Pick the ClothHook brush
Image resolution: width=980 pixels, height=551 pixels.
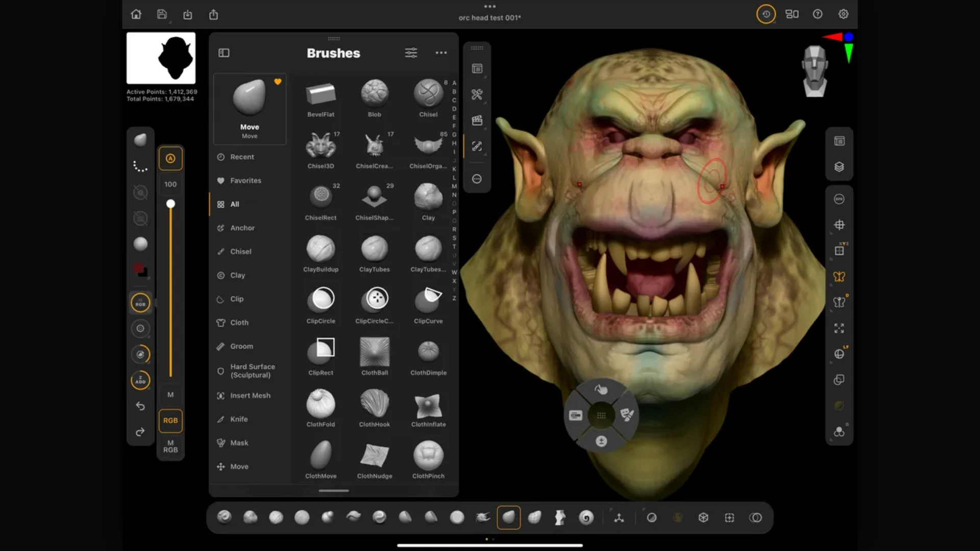(x=374, y=404)
